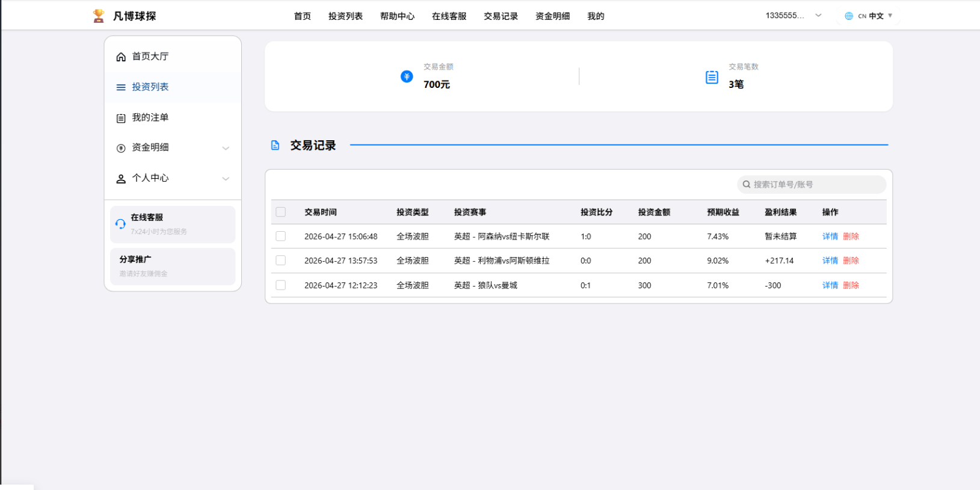Click the home icon beside 首页大厅
The height and width of the screenshot is (490, 980).
pos(121,57)
